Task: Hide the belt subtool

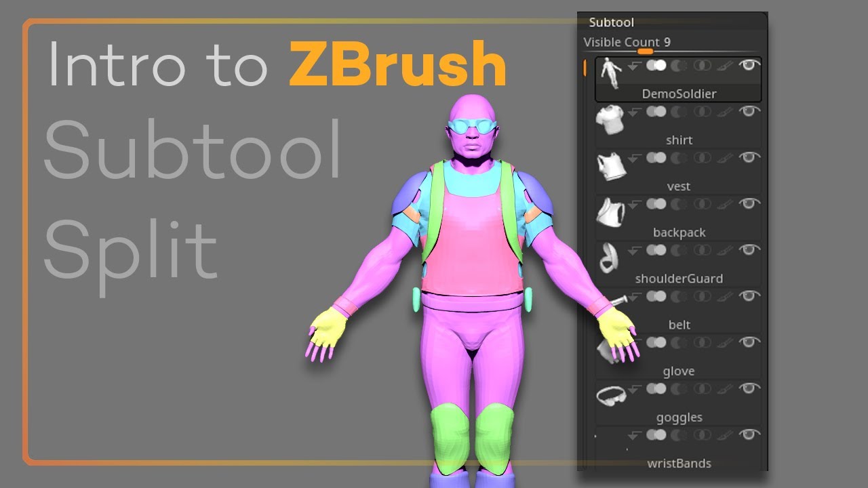Action: tap(749, 296)
